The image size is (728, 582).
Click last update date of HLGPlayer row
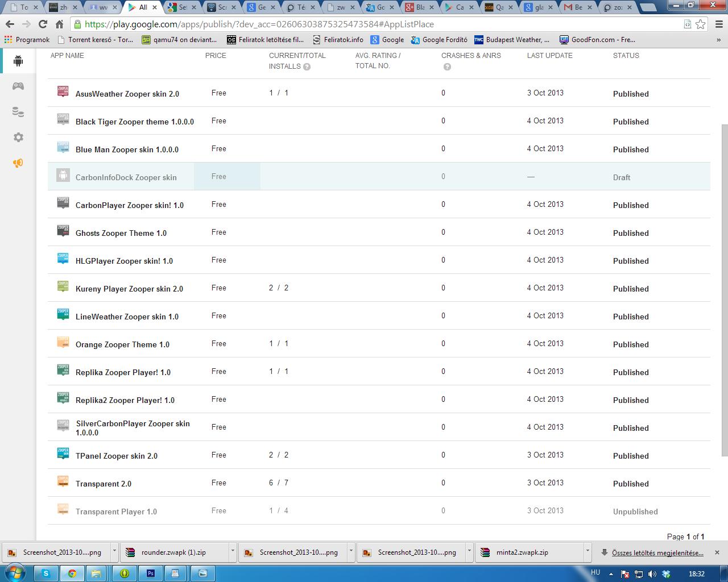pos(545,260)
